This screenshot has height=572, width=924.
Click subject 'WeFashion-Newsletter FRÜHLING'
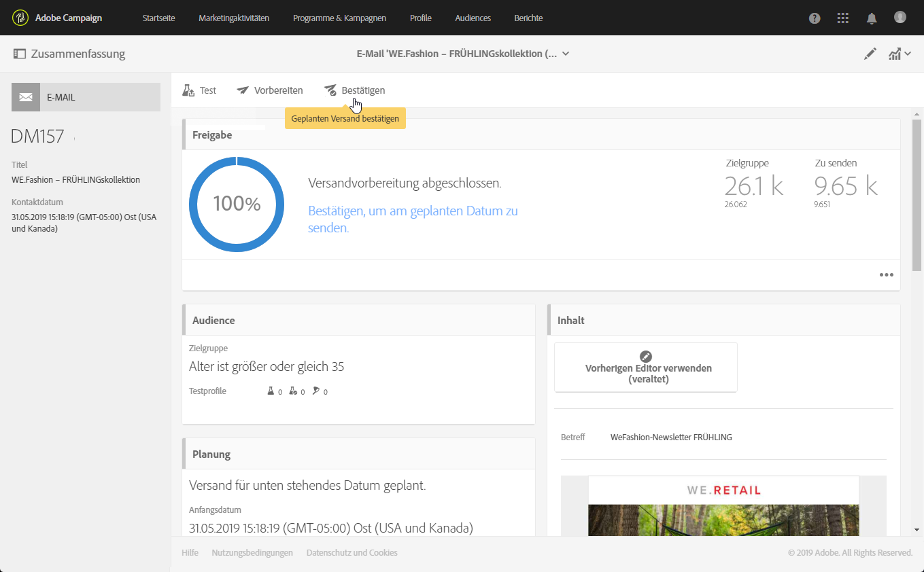(x=671, y=437)
